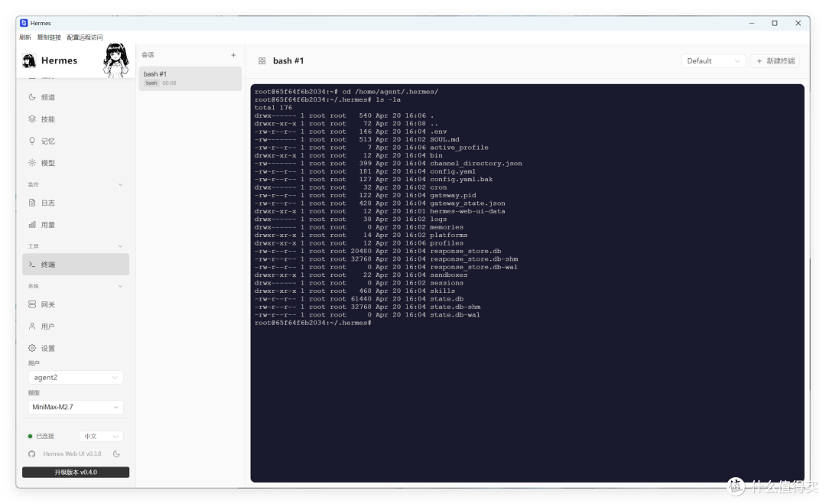Close the Hermes window
This screenshot has height=504, width=826.
coord(798,23)
